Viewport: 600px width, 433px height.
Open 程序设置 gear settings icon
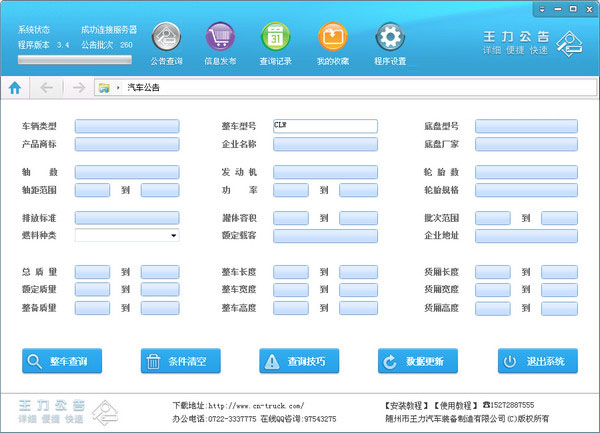390,39
